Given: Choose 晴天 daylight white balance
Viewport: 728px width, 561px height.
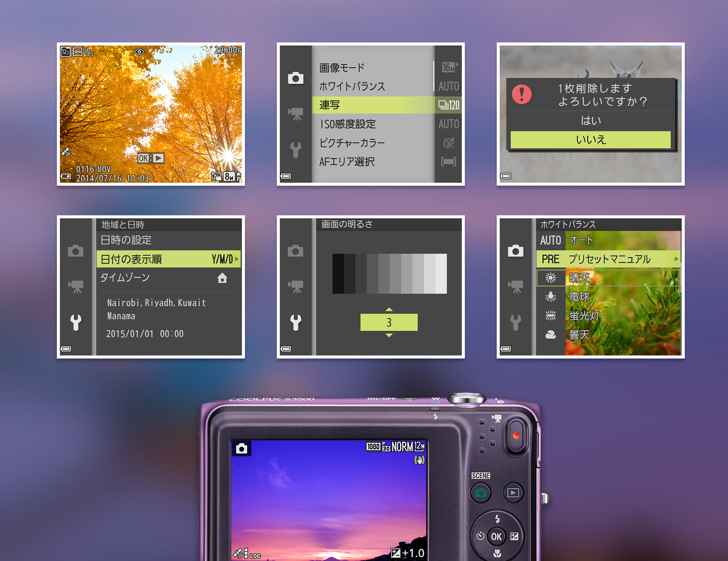Looking at the screenshot, I should click(x=608, y=278).
